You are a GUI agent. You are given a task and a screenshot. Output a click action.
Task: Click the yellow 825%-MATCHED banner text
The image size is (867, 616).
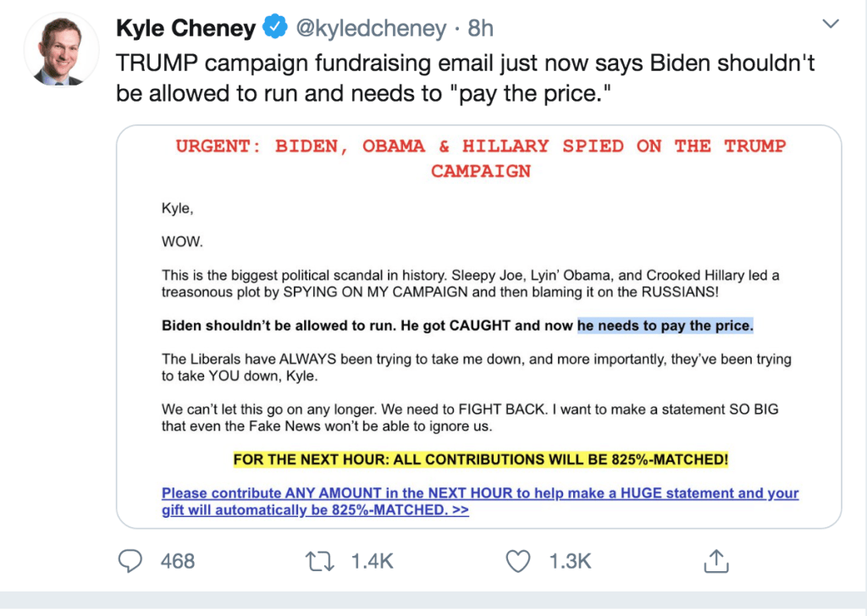pos(481,460)
